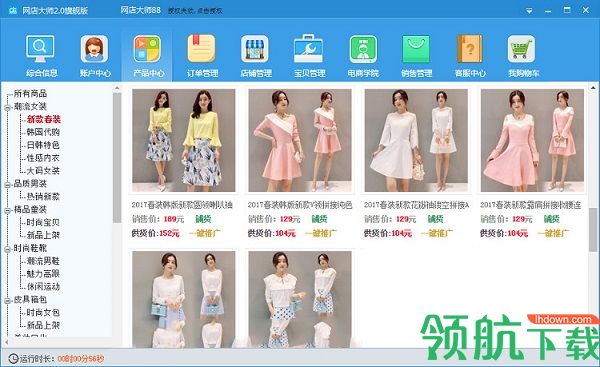Collapse the 品质男装 tree node
The width and height of the screenshot is (600, 367).
coord(7,185)
